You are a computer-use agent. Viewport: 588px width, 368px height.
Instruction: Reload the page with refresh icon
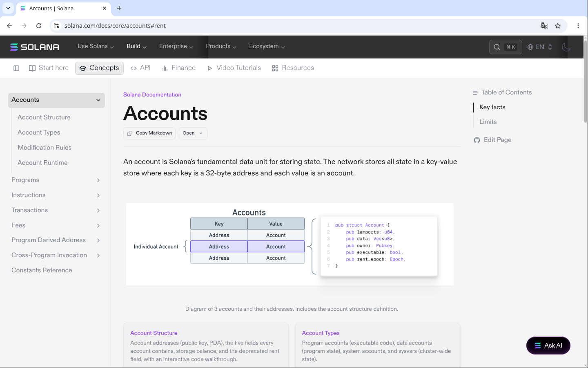(x=39, y=26)
